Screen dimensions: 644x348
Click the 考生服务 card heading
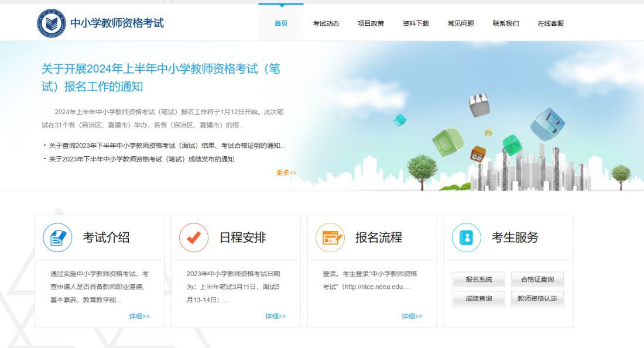pyautogui.click(x=515, y=237)
